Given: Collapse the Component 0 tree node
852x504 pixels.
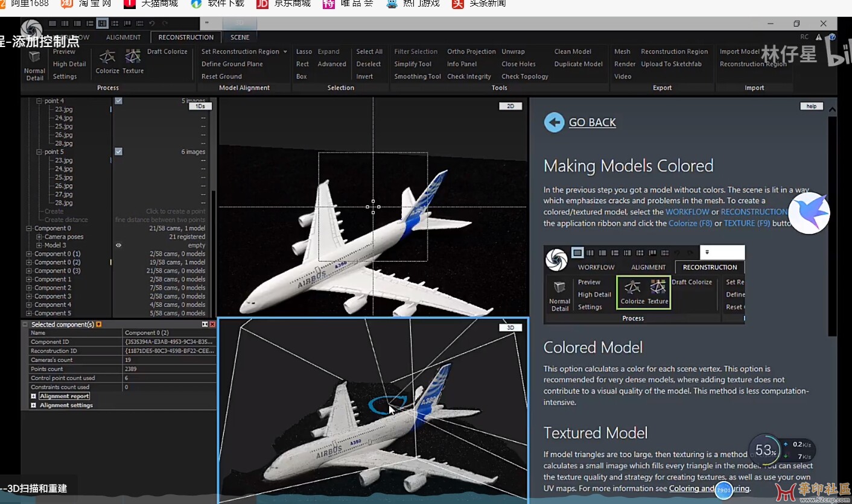Looking at the screenshot, I should [x=28, y=228].
